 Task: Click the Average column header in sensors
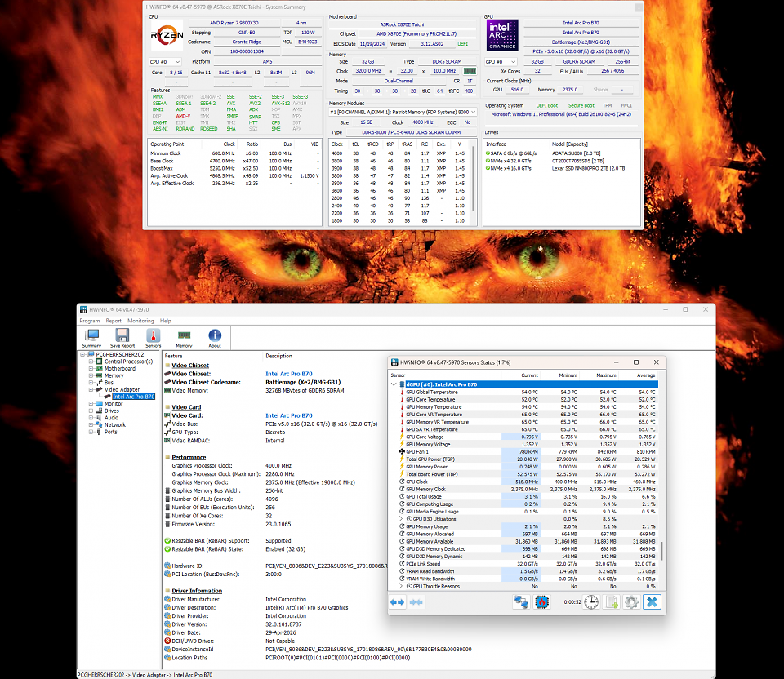638,375
